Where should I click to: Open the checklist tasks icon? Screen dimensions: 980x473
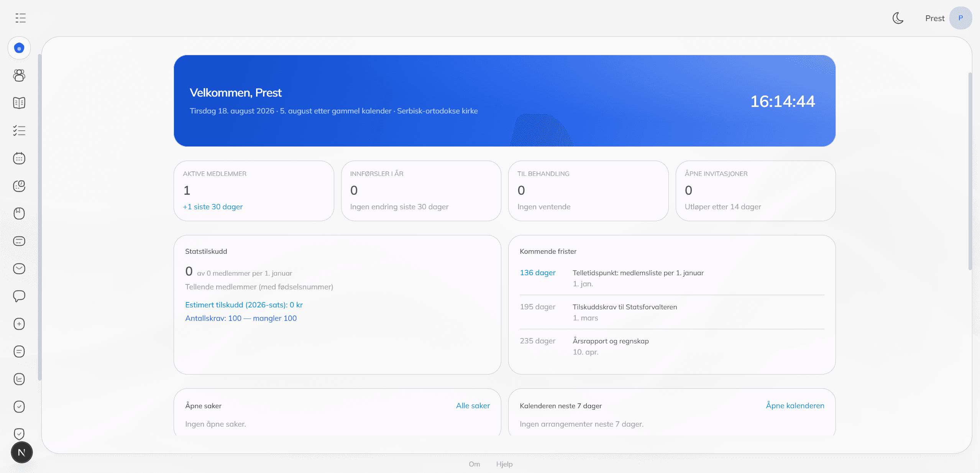pyautogui.click(x=19, y=130)
